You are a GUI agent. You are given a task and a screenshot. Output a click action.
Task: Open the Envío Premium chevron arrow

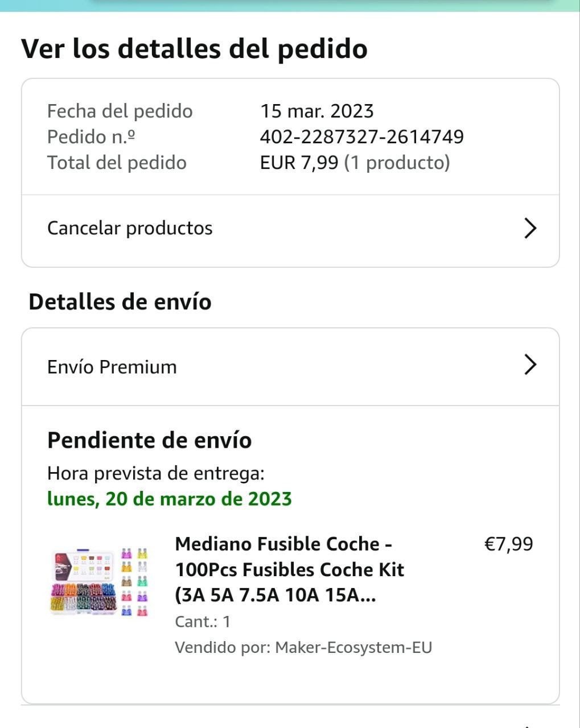(530, 365)
